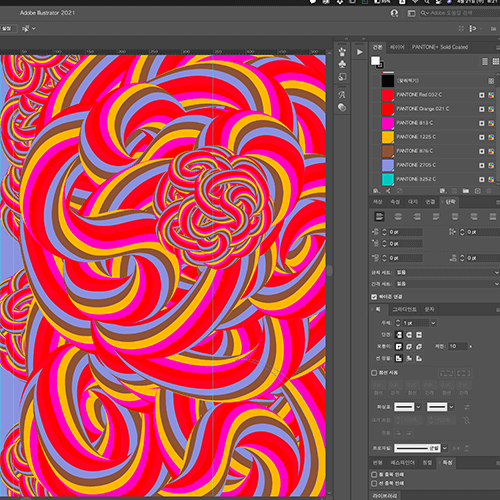Viewport: 500px width, 500px height.
Task: Switch to PANTONE+ Solid Coated tab
Action: tap(440, 47)
